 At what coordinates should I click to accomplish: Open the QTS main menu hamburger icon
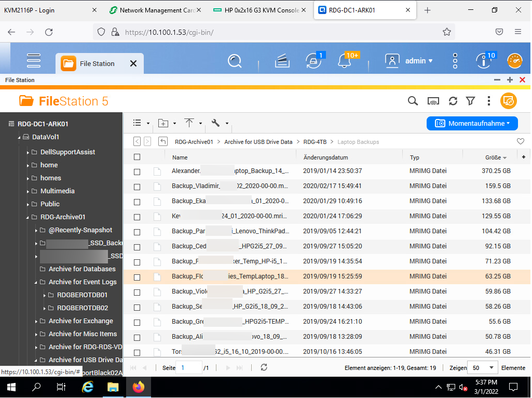click(x=34, y=61)
